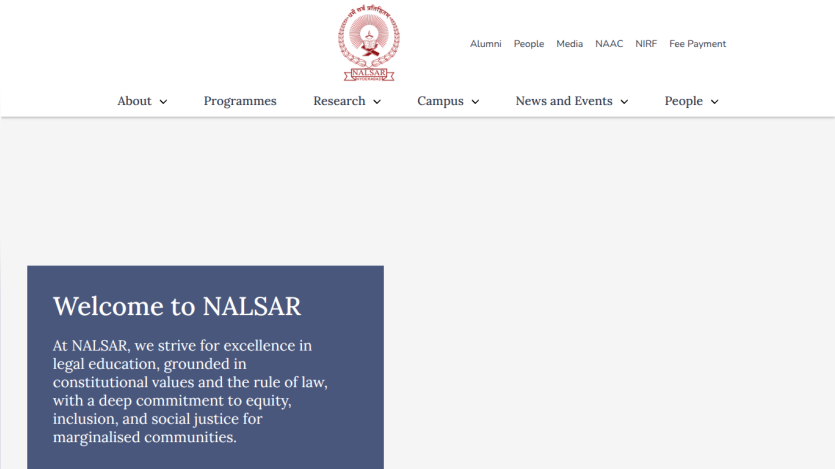Screen dimensions: 835x469
Task: Expand the News and Events chevron
Action: coord(624,102)
